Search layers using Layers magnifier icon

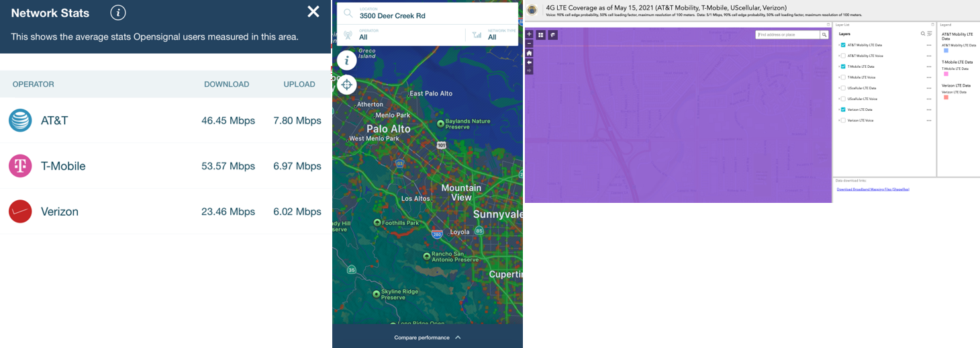click(x=924, y=34)
